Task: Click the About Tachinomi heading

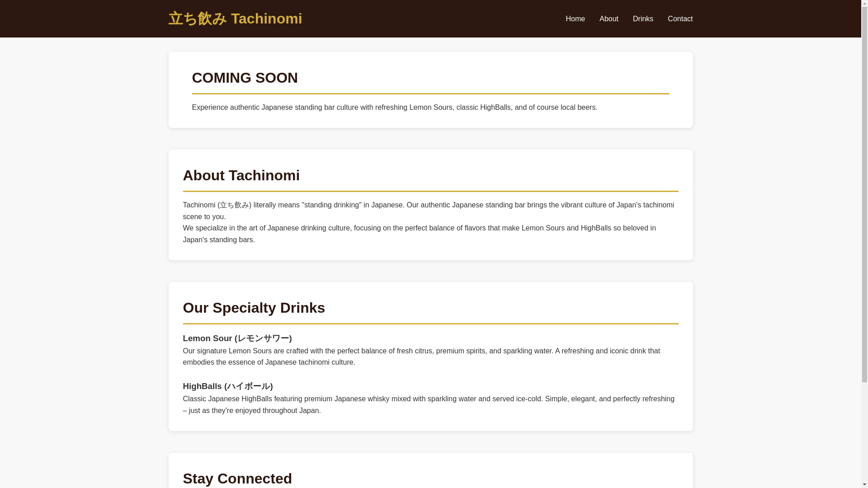Action: (x=241, y=175)
